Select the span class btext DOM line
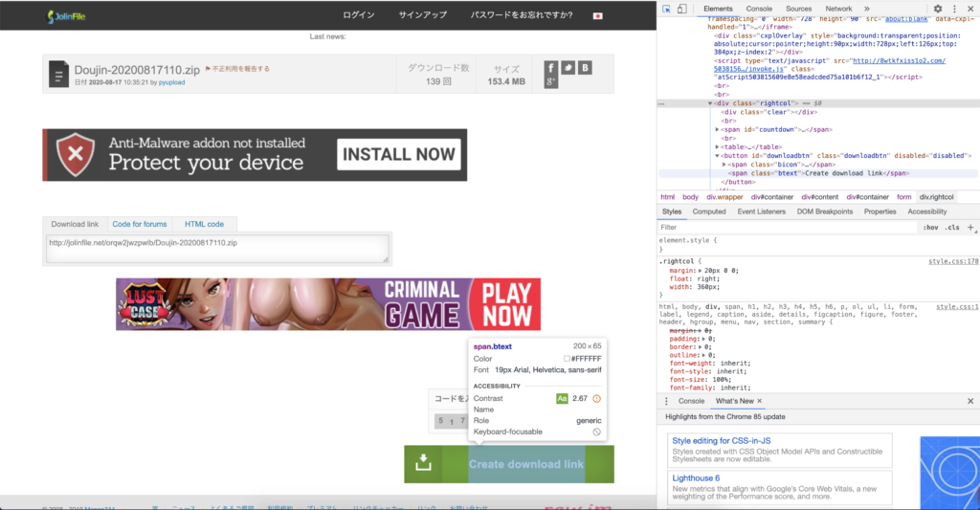 [818, 173]
